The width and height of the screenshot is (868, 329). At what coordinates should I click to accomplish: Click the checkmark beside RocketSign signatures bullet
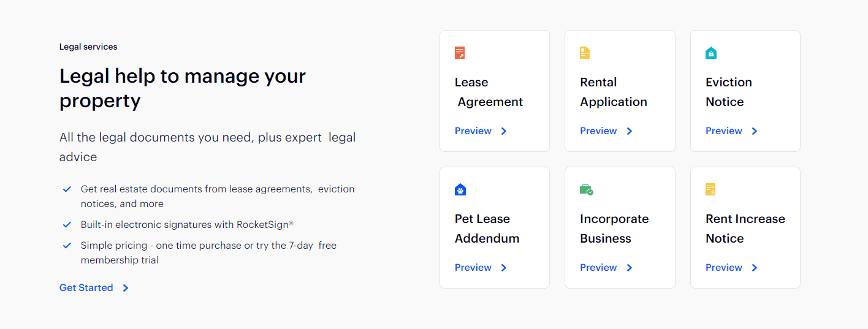pos(67,225)
